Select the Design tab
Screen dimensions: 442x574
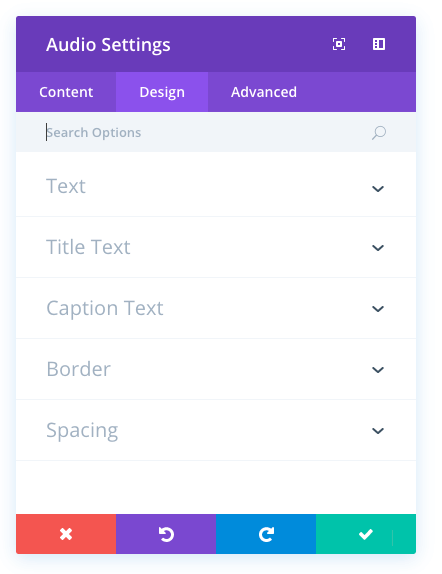162,92
